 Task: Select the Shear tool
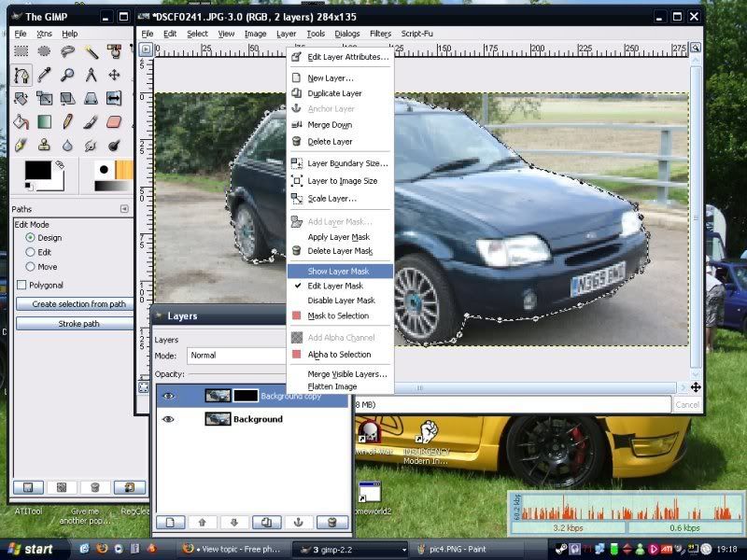[67, 98]
